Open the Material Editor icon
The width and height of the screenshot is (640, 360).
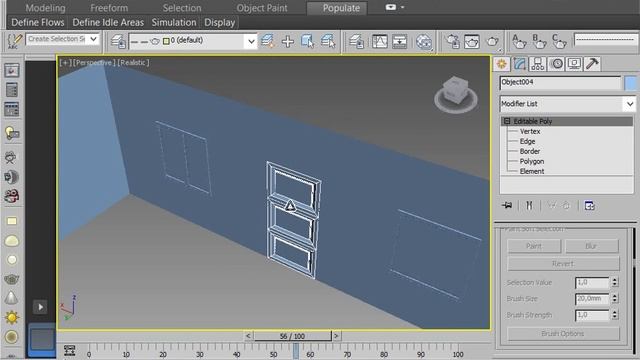point(424,41)
